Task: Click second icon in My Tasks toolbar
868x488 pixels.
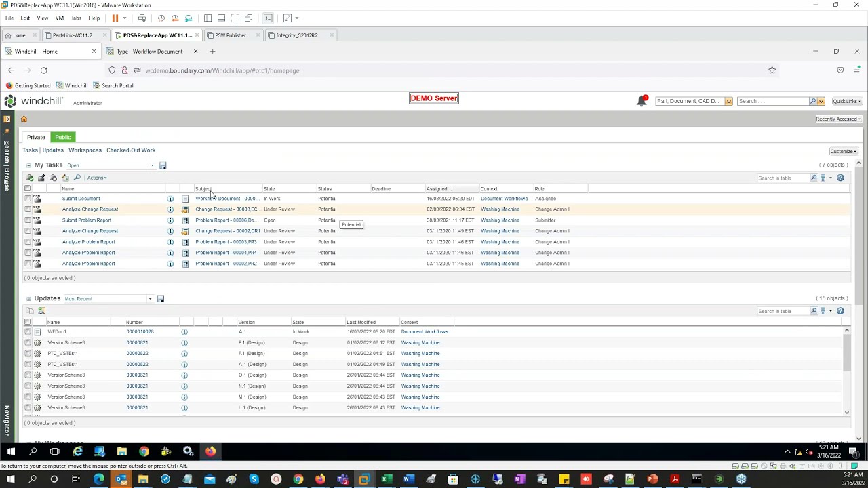Action: click(41, 178)
